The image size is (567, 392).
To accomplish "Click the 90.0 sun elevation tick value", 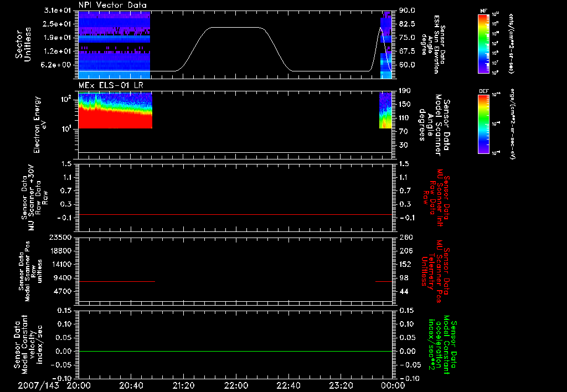I will (x=408, y=11).
